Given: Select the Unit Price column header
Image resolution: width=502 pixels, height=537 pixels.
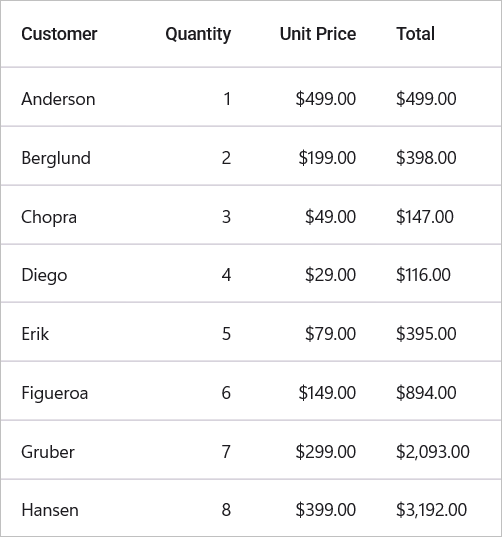Looking at the screenshot, I should pyautogui.click(x=318, y=34).
